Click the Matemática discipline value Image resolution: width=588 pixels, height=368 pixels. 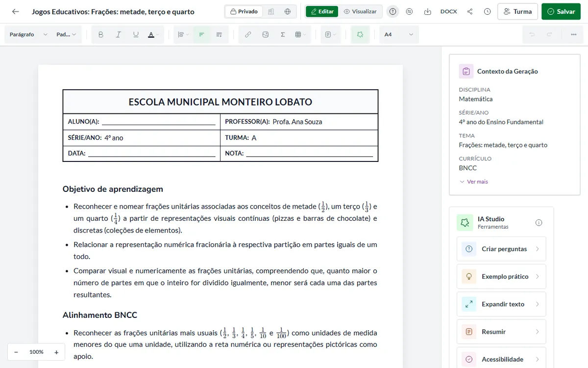click(476, 99)
